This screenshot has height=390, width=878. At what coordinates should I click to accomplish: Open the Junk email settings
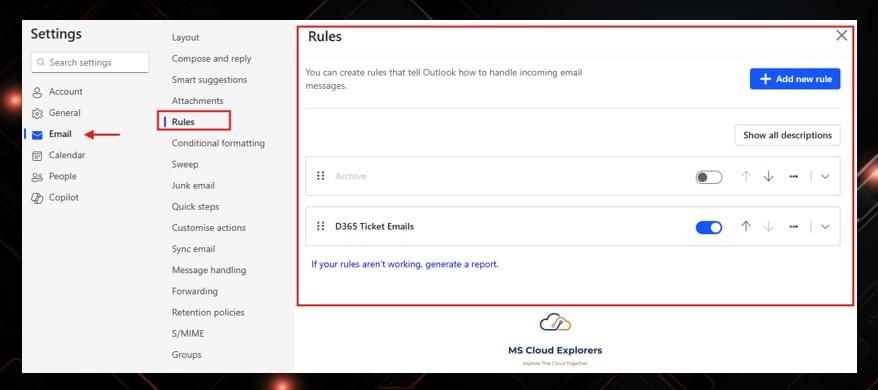[193, 185]
